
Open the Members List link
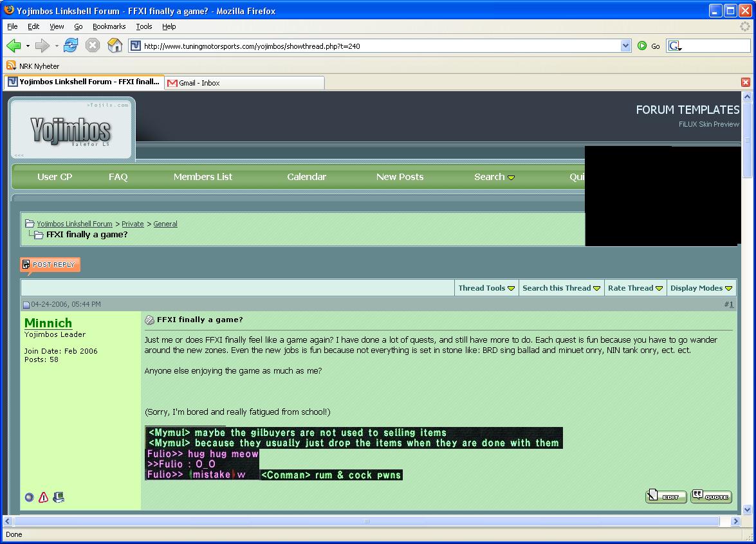pyautogui.click(x=203, y=177)
